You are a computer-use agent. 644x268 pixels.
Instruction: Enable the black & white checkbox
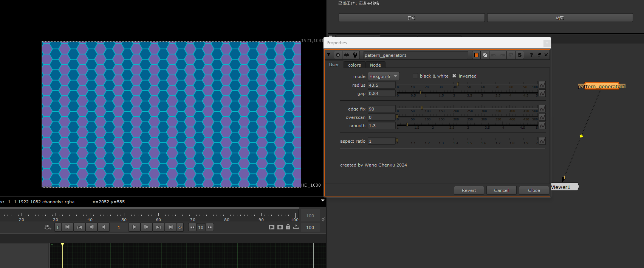(x=415, y=76)
